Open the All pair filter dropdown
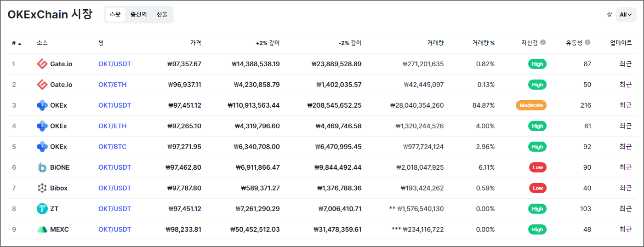Image resolution: width=644 pixels, height=247 pixels. coord(626,15)
